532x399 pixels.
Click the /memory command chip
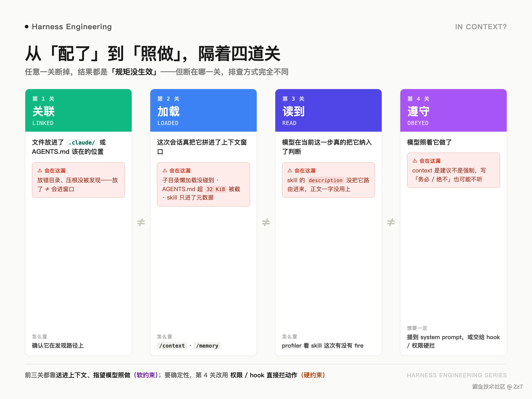[207, 346]
